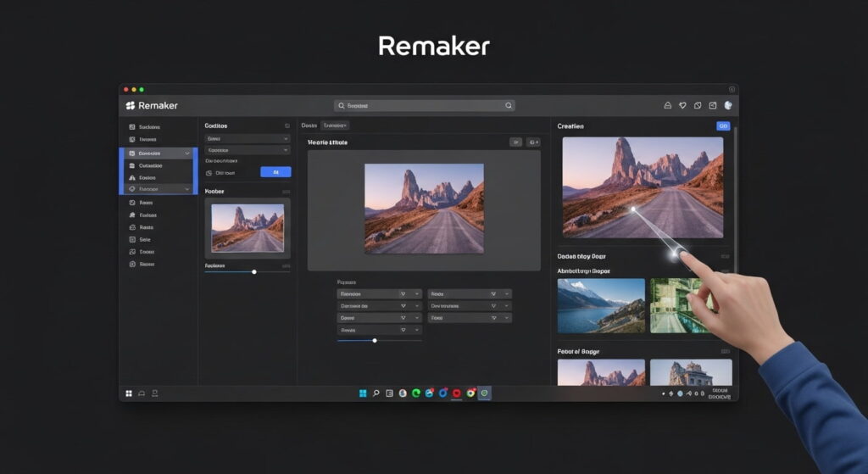Click the icon left of the Coditoe blue button

click(x=209, y=173)
